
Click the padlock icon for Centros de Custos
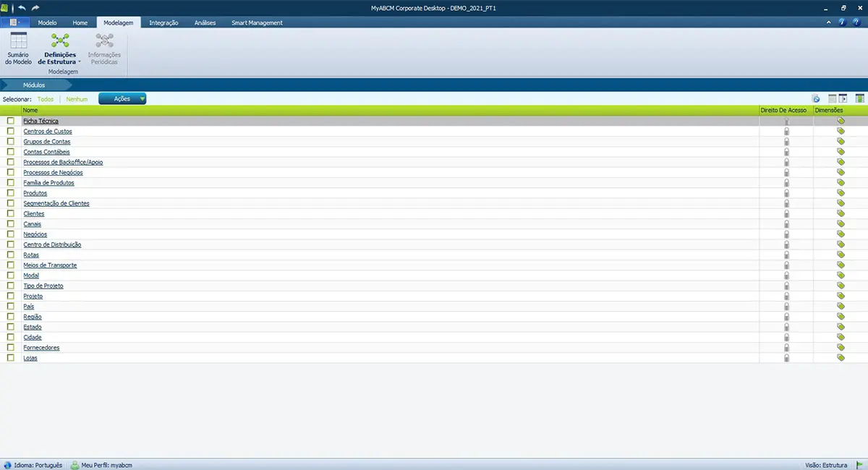tap(786, 132)
